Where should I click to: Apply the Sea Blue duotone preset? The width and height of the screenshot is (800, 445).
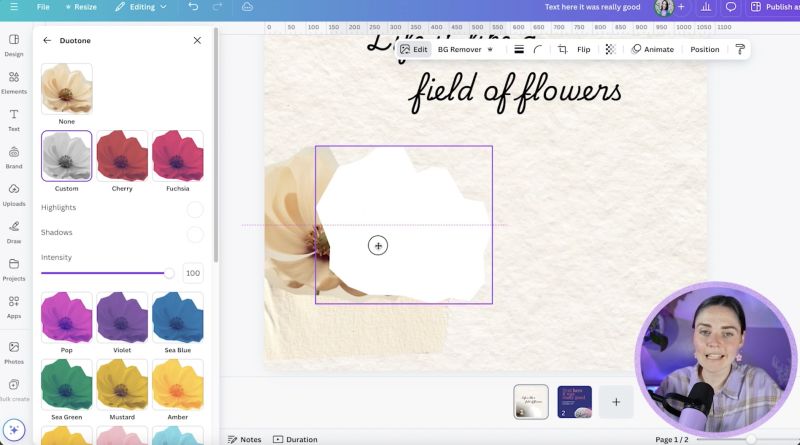pos(178,317)
